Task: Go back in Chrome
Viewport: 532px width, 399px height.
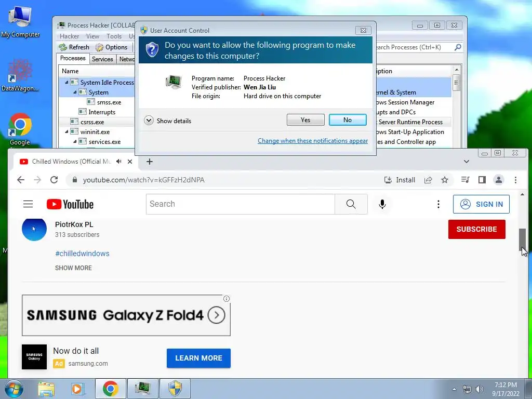Action: click(21, 180)
